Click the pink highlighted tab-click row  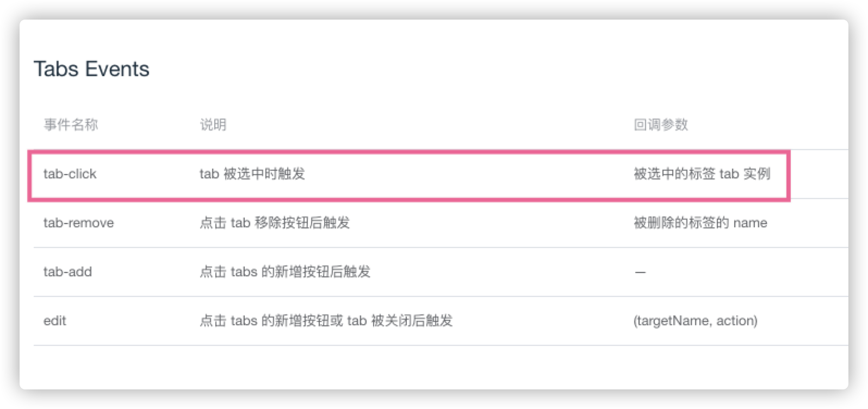tap(409, 176)
